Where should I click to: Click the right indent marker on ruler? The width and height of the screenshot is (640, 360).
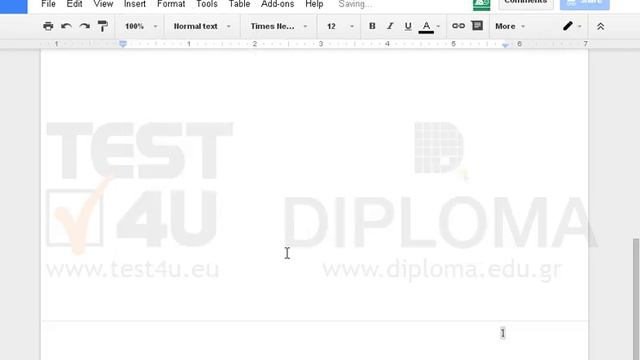505,45
